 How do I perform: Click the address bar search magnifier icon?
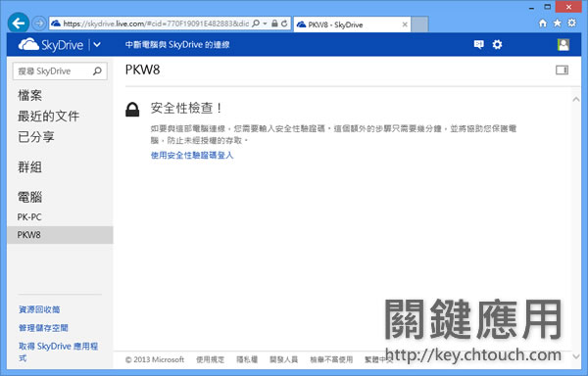click(x=256, y=23)
